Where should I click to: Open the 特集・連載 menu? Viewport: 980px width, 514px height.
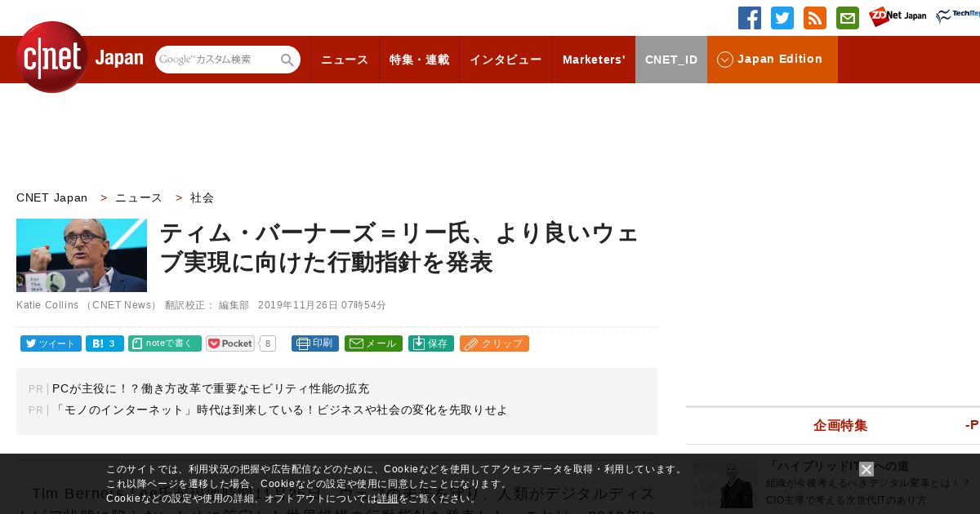(419, 60)
